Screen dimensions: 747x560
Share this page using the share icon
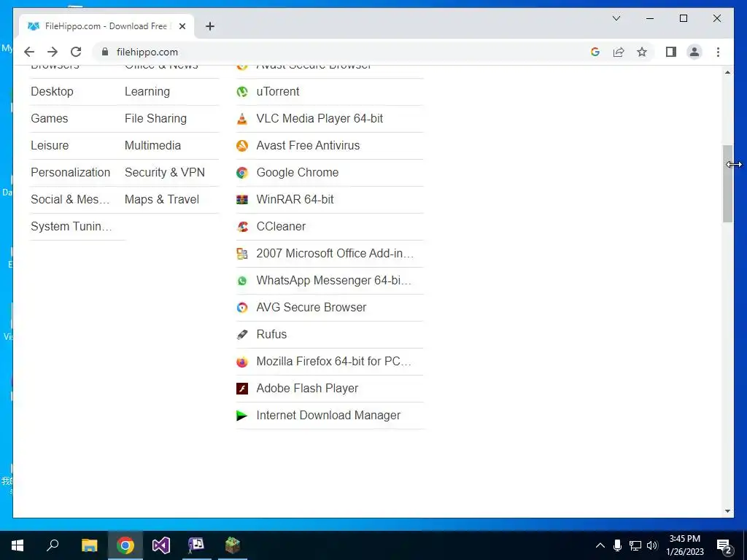[x=619, y=52]
